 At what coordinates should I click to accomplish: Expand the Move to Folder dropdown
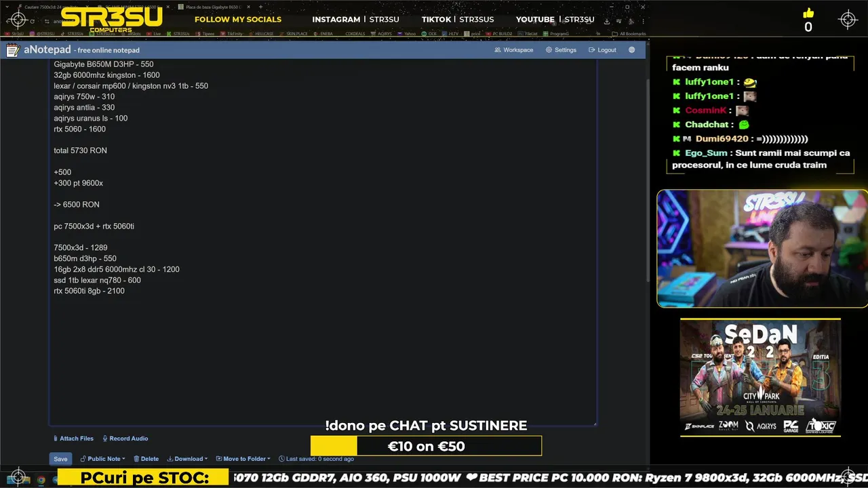point(243,459)
